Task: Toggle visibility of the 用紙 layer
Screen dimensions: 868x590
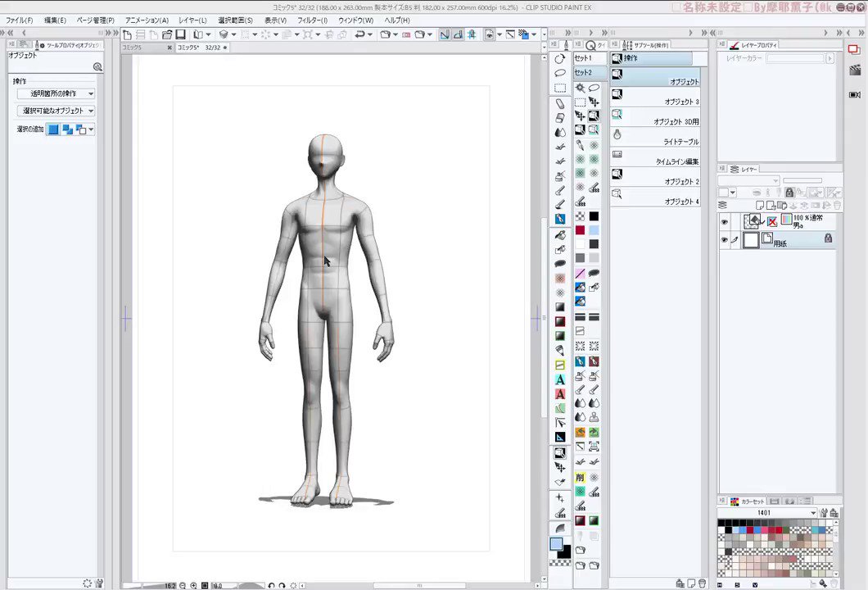Action: click(724, 240)
